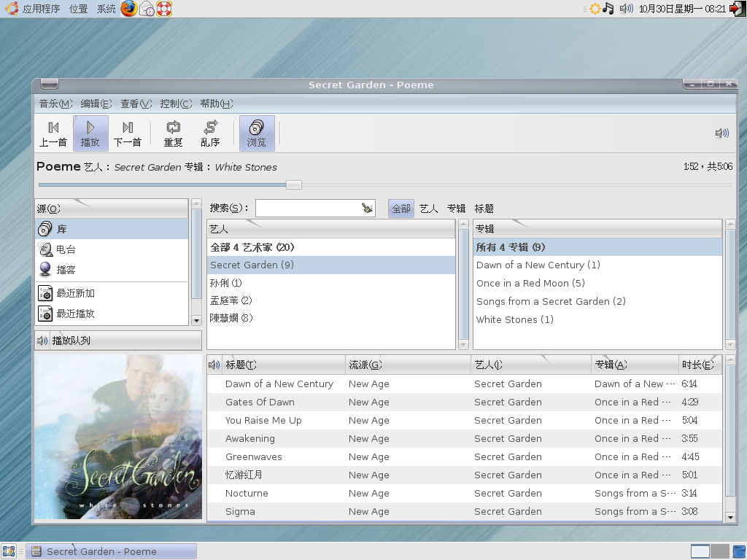
Task: Toggle Shuffle (乱序) mode
Action: point(210,133)
